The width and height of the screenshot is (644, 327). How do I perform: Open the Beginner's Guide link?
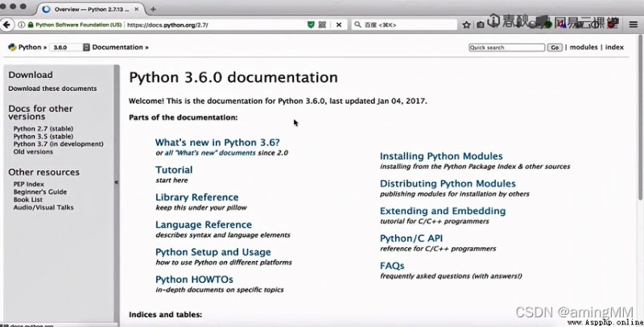(39, 192)
